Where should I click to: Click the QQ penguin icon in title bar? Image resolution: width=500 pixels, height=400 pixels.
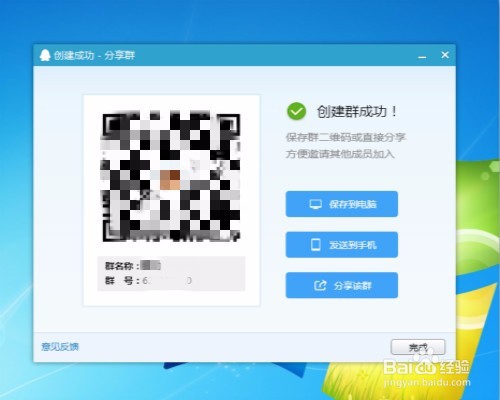click(45, 55)
